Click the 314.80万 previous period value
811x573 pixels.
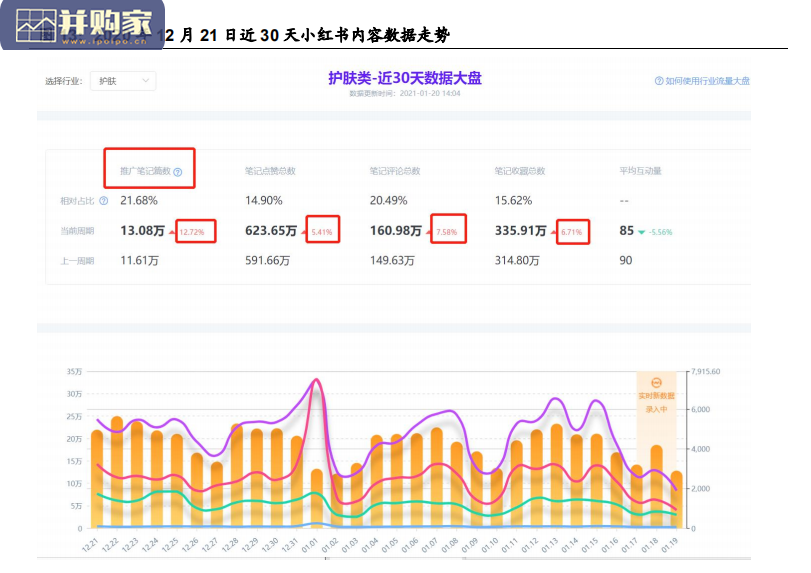517,261
